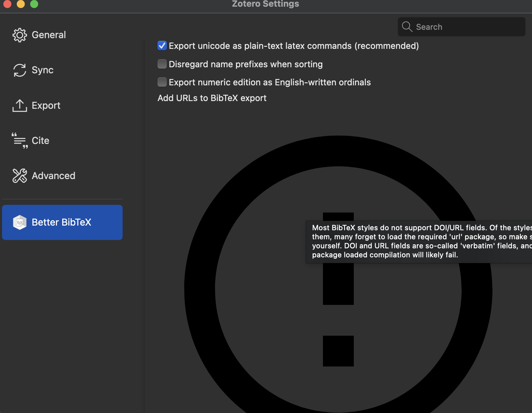Uncheck Export unicode as plain-text latex commands

[162, 46]
